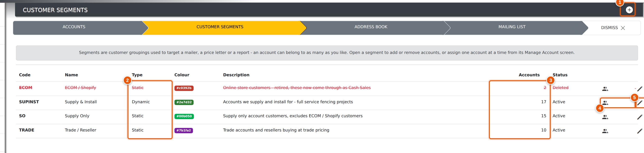Dismiss the navigation bar

[613, 28]
